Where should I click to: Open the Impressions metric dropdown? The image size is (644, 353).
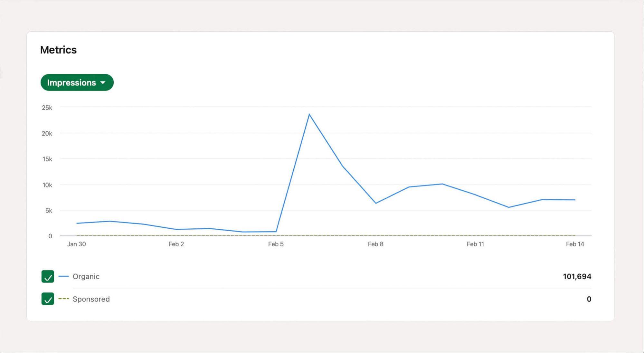(x=77, y=82)
